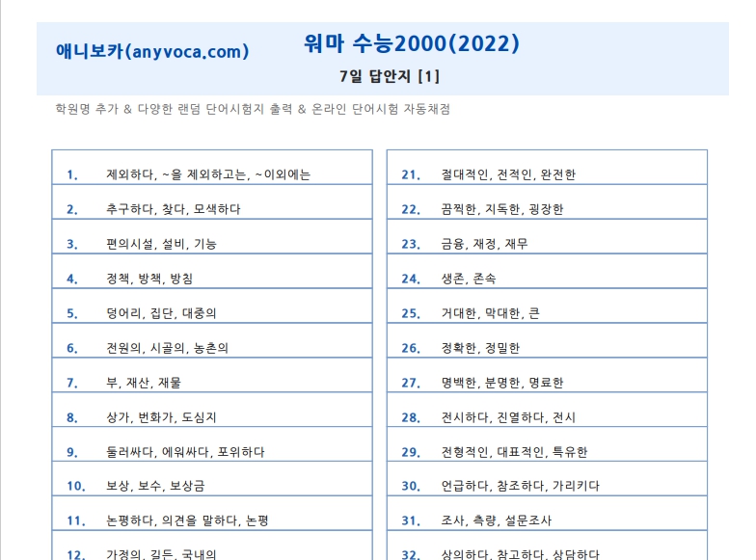Select answer 10 보상, 보수, 보상금
Viewport: 756px width, 560px height.
(x=155, y=486)
